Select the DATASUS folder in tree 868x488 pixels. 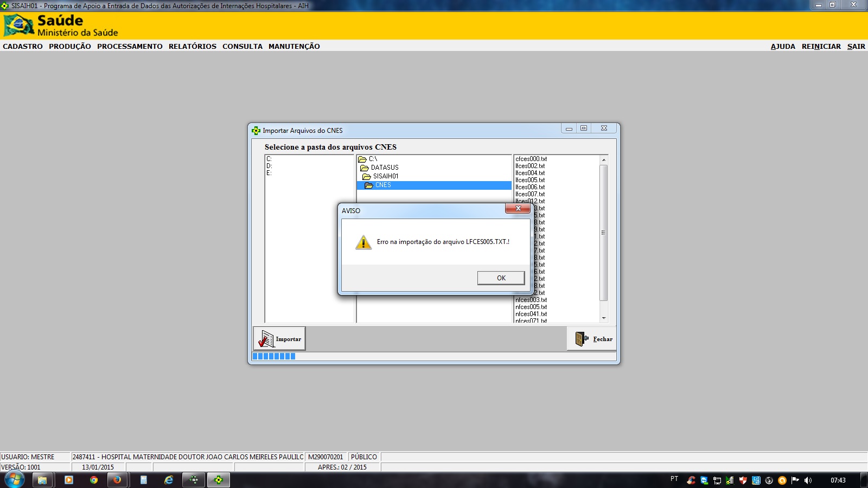click(x=384, y=168)
